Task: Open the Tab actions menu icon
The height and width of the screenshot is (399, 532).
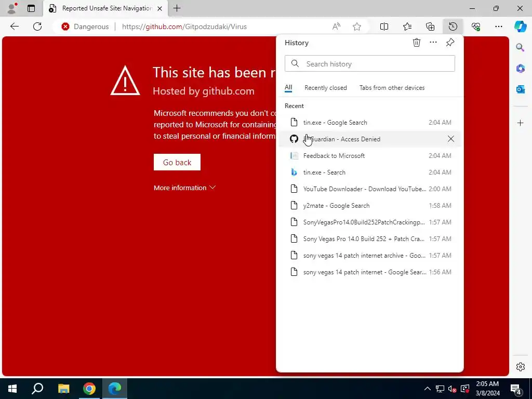Action: (x=31, y=8)
